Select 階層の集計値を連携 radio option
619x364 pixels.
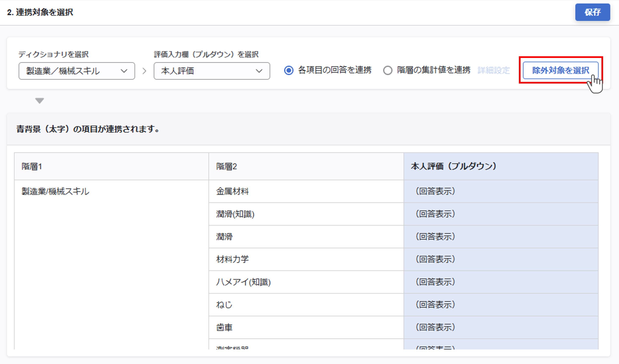coord(388,70)
